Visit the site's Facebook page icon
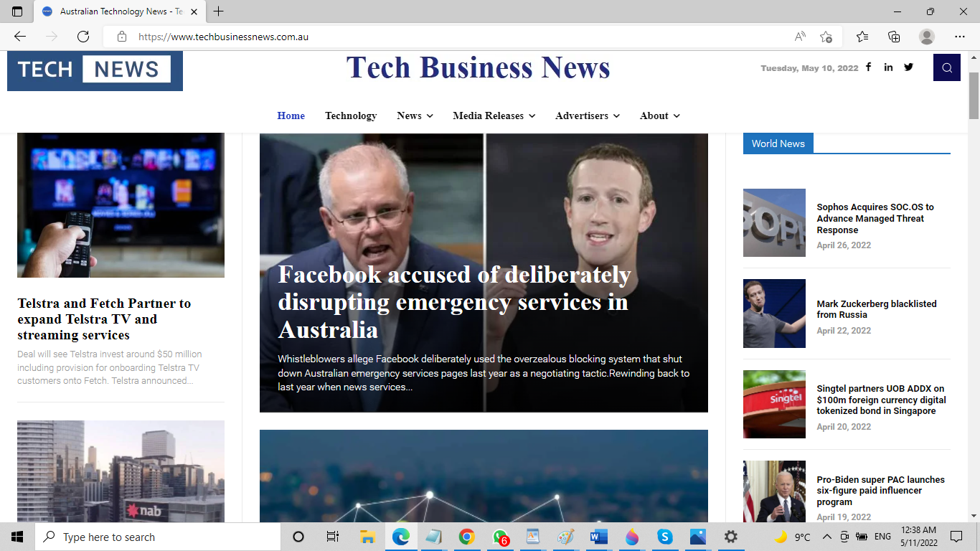Image resolution: width=980 pixels, height=551 pixels. pyautogui.click(x=868, y=67)
